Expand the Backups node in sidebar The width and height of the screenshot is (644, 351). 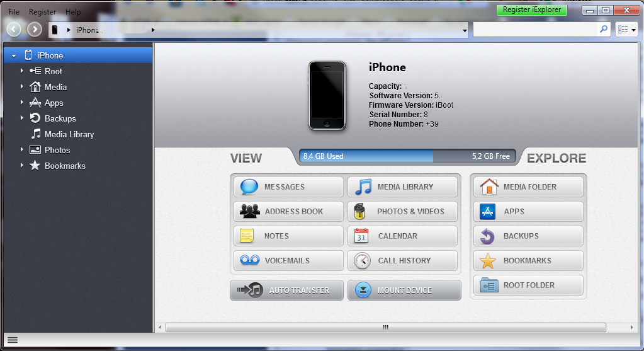coord(21,118)
